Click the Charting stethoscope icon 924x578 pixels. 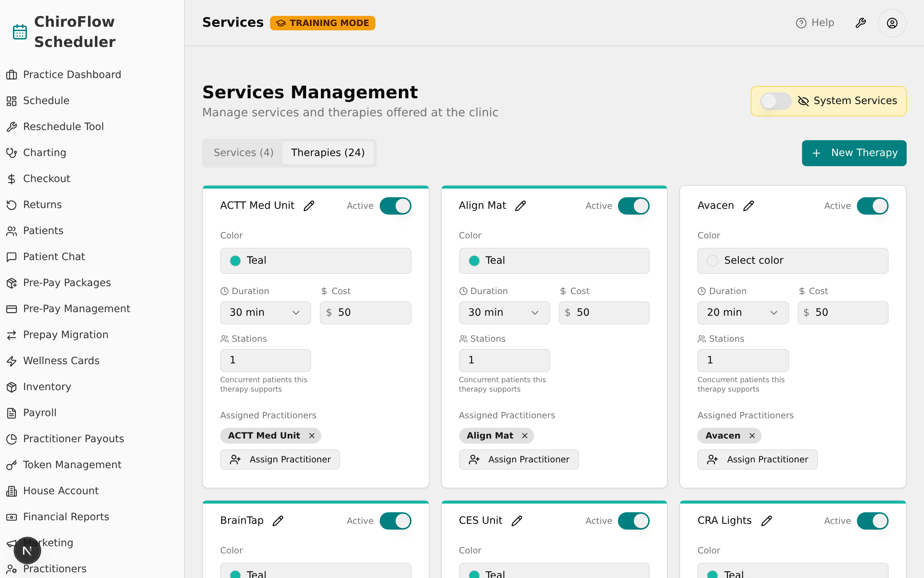pos(12,152)
